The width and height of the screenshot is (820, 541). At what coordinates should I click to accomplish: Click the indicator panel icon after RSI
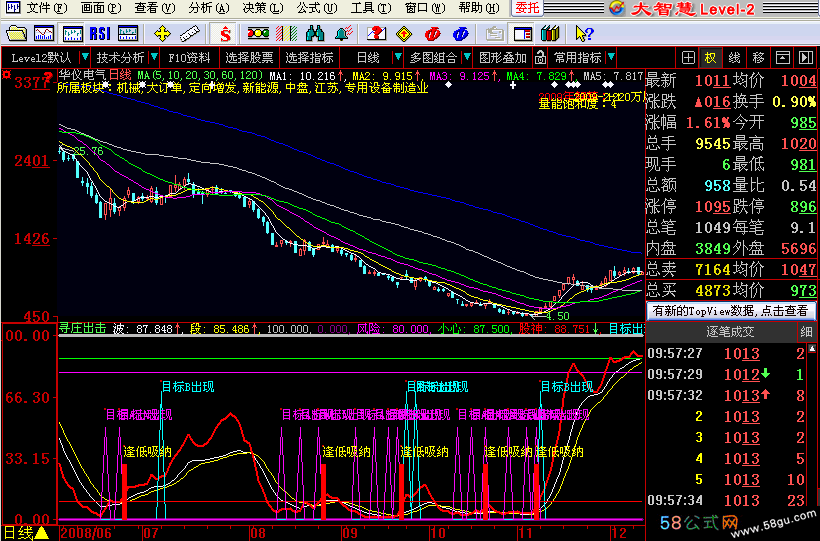point(128,34)
